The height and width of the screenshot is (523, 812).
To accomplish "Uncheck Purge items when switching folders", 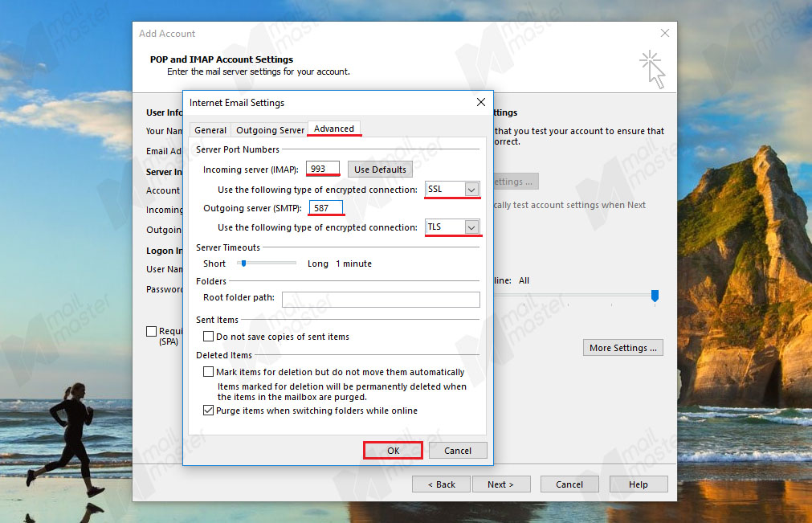I will coord(209,411).
